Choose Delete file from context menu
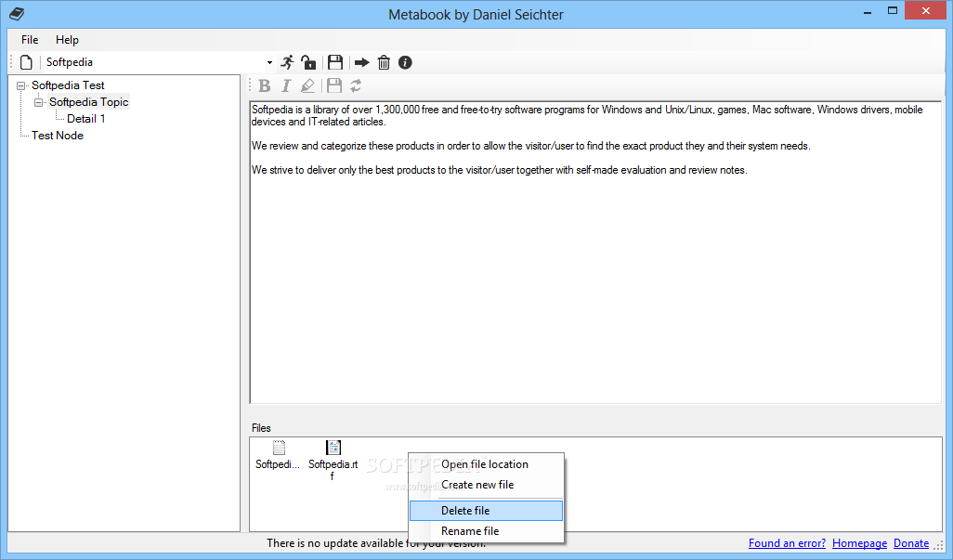Screen dimensions: 953x560 pyautogui.click(x=486, y=511)
